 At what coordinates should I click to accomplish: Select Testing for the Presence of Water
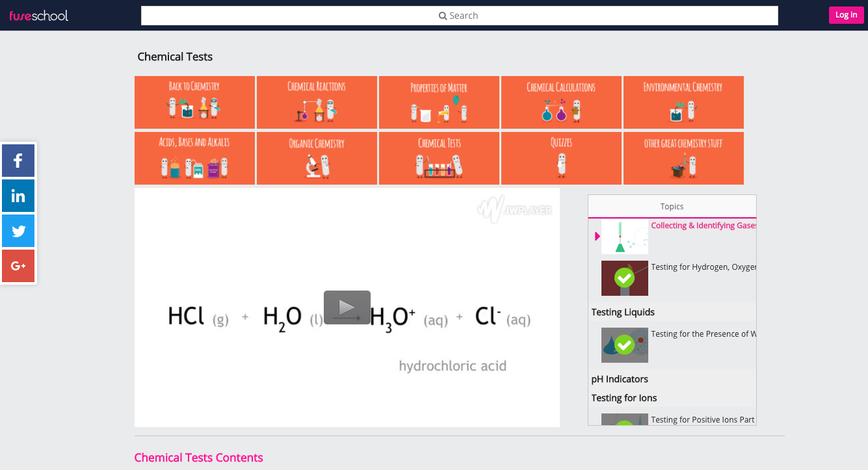702,333
